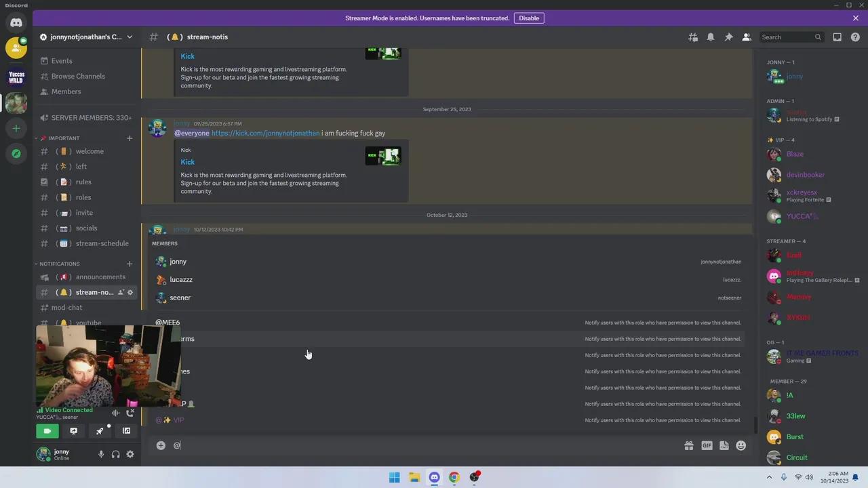Open the socials channel
This screenshot has height=488, width=868.
87,228
